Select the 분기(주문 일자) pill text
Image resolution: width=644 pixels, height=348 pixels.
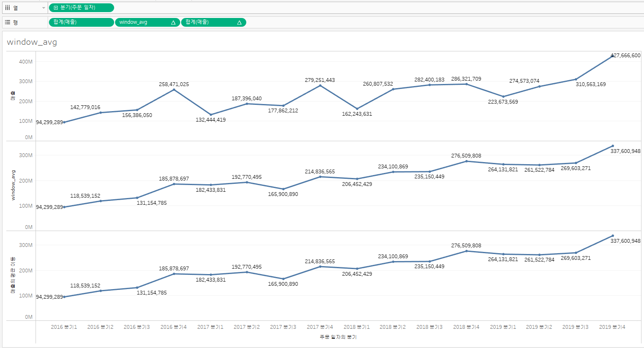coord(78,8)
